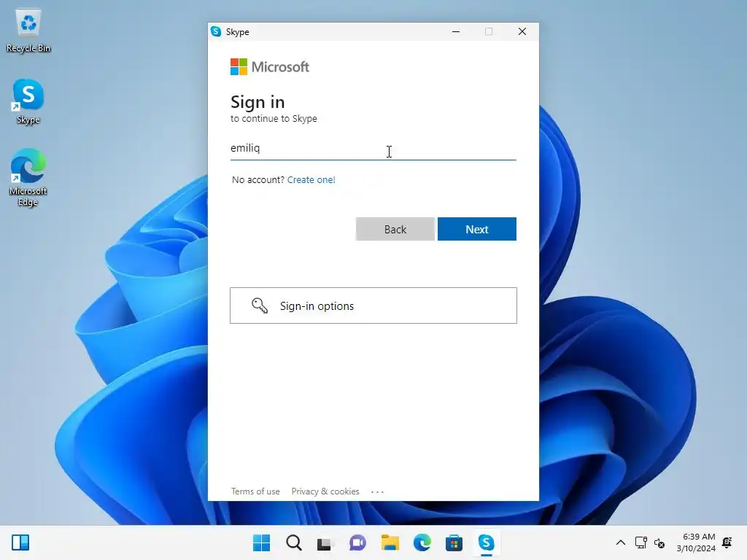Open the Terms of use link
This screenshot has height=560, width=747.
click(x=255, y=491)
